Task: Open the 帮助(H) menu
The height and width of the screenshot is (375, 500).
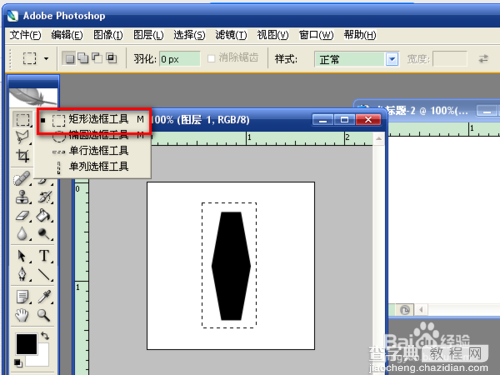Action: pos(360,35)
